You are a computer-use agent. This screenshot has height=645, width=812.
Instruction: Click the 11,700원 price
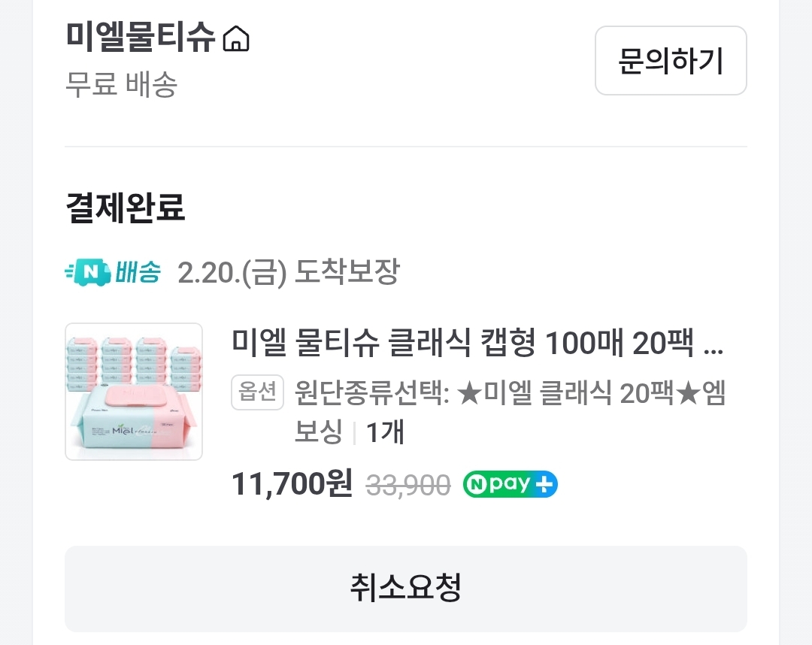pos(292,484)
